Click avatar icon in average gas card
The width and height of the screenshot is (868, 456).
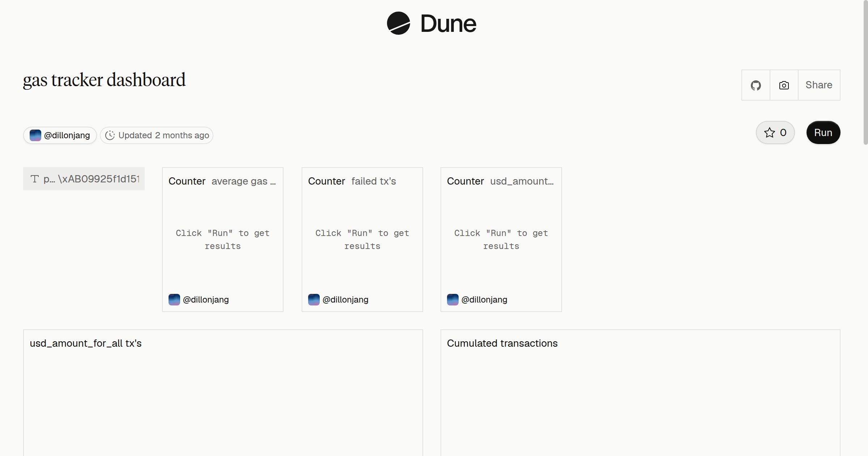click(x=174, y=300)
